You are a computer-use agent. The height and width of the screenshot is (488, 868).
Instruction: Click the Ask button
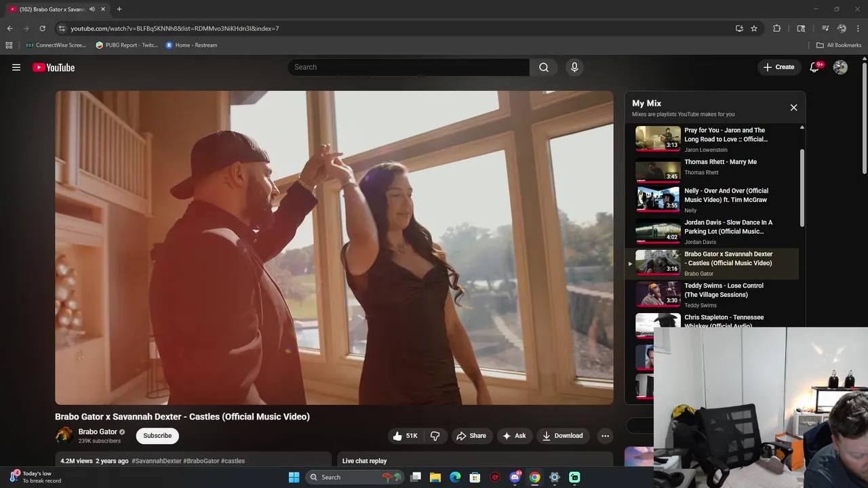coord(514,436)
